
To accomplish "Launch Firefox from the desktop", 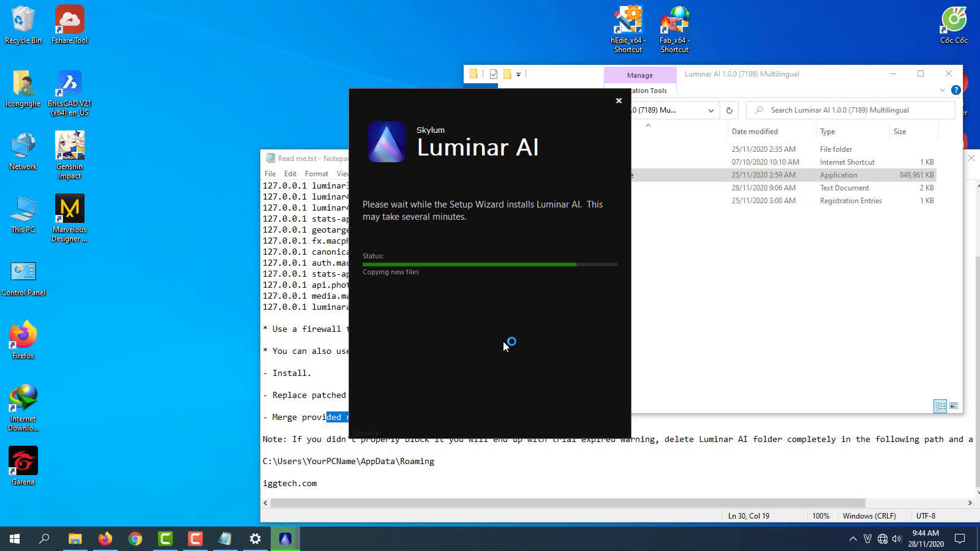I will 23,340.
